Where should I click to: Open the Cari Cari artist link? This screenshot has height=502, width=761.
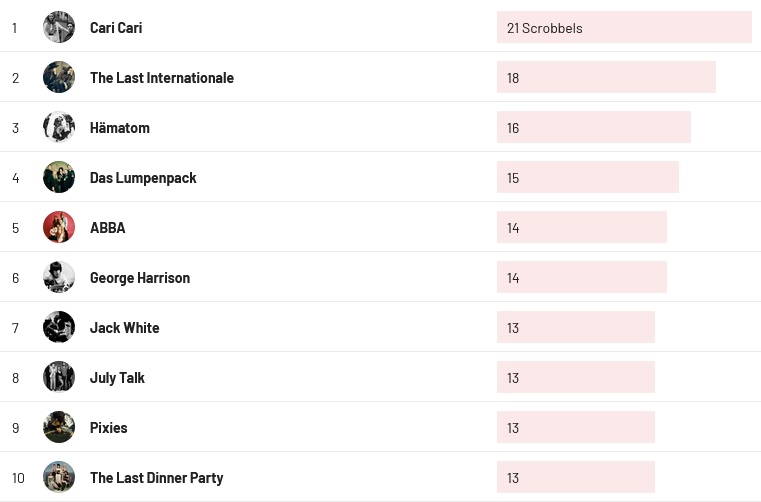(116, 28)
